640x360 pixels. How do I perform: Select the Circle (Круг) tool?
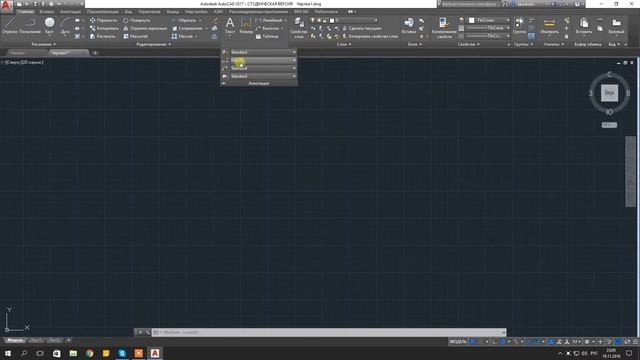click(x=49, y=26)
